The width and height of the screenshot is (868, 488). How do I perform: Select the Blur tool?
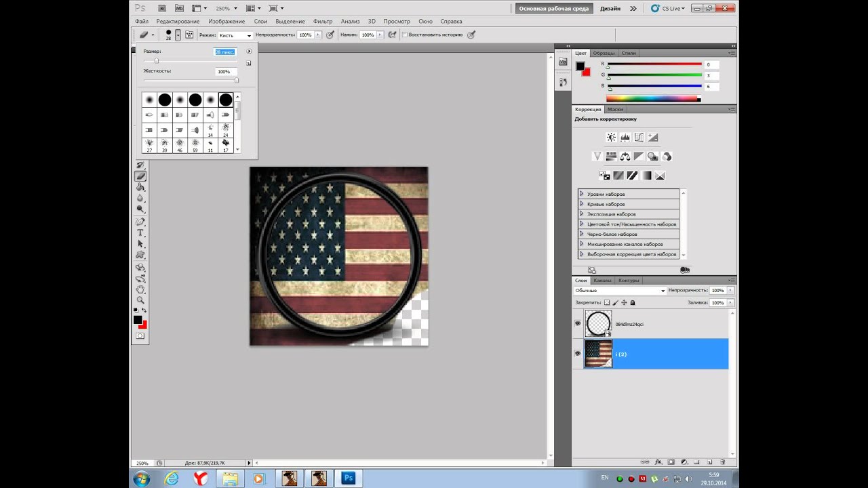tap(140, 198)
